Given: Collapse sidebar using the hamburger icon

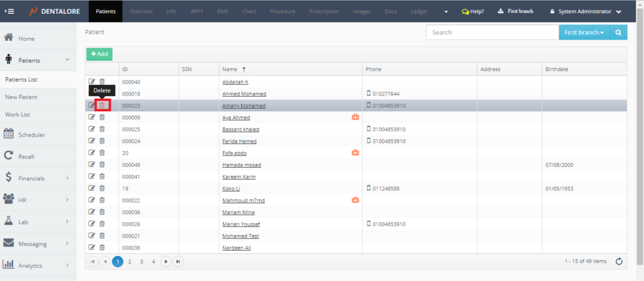Looking at the screenshot, I should point(9,11).
